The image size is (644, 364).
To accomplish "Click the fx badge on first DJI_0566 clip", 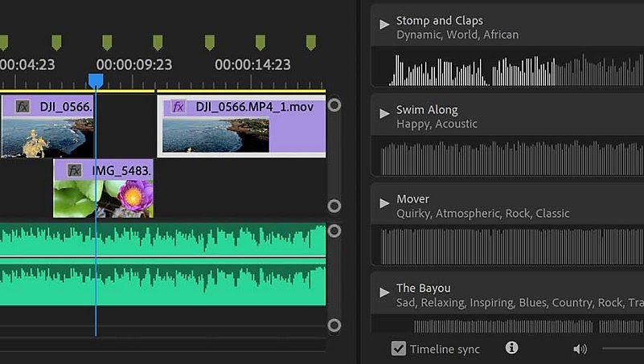I will 23,107.
